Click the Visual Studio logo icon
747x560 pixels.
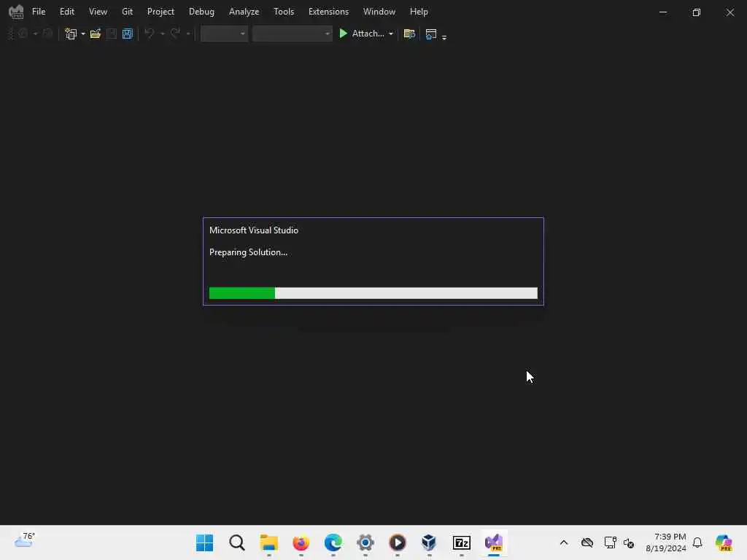[x=16, y=12]
